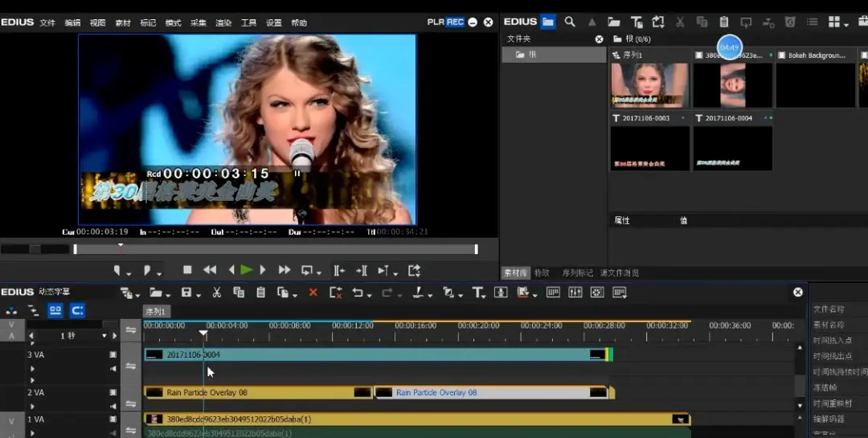868x438 pixels.
Task: Toggle the Audio Mixer icon
Action: coord(575,292)
